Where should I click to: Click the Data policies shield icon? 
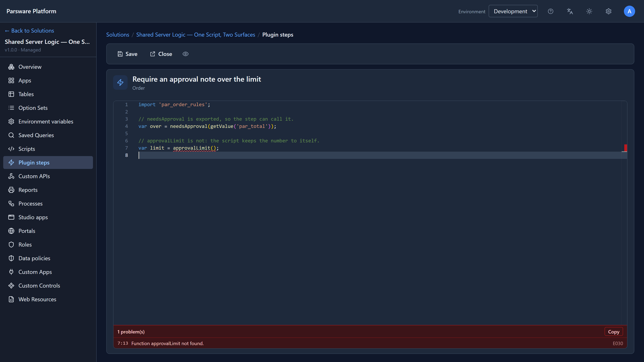11,258
